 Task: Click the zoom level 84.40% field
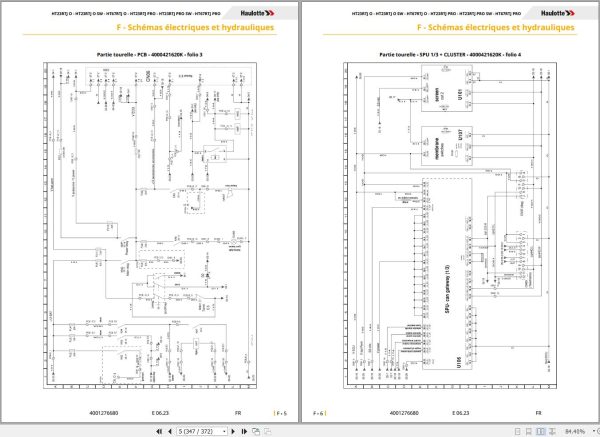point(574,431)
